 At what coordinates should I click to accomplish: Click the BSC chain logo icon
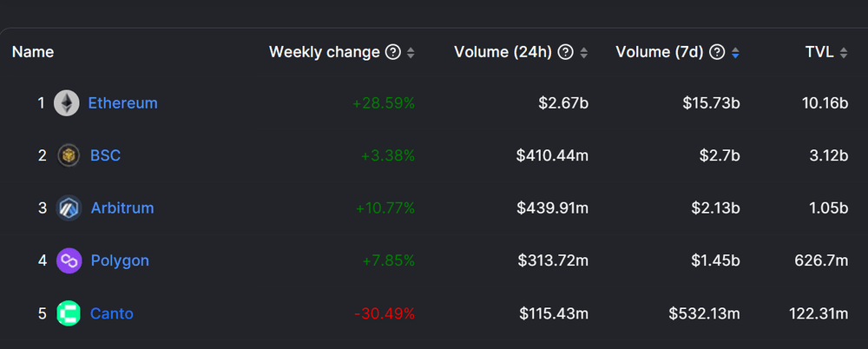pyautogui.click(x=69, y=155)
